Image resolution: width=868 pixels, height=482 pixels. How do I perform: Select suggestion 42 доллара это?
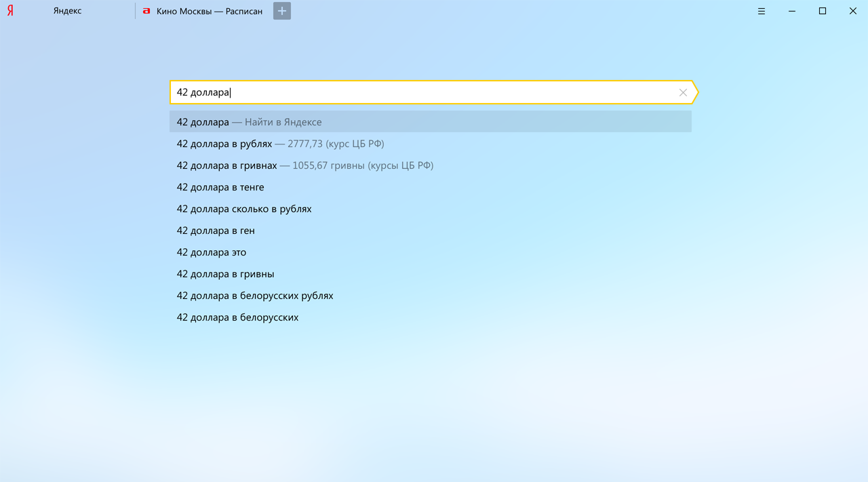431,252
